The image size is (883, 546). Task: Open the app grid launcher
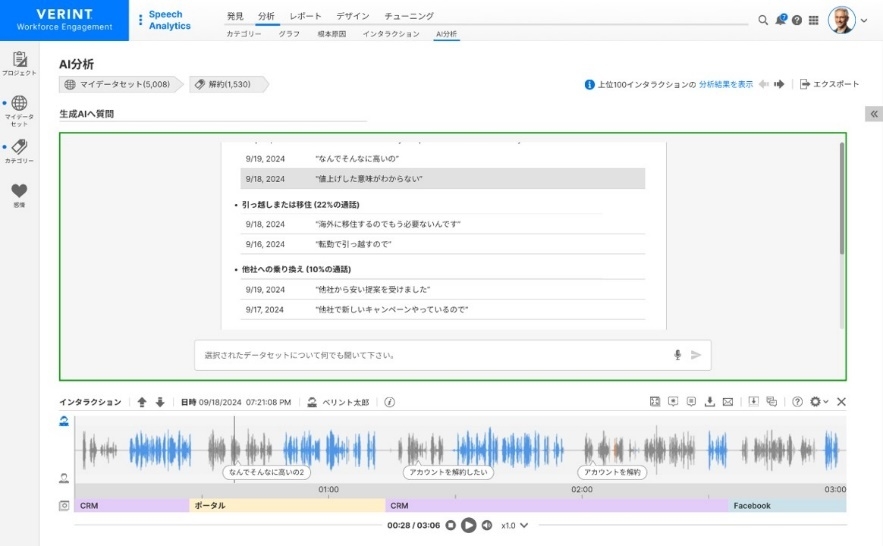(813, 20)
